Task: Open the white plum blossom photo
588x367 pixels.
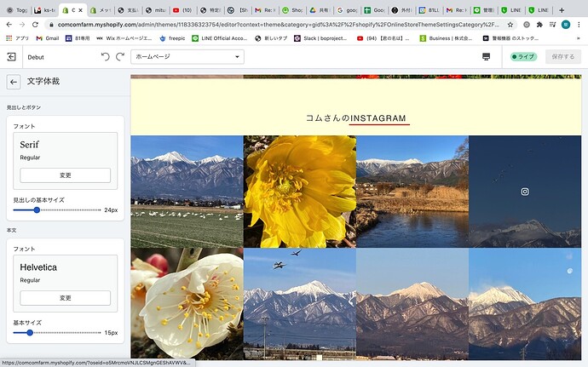Action: (x=187, y=304)
